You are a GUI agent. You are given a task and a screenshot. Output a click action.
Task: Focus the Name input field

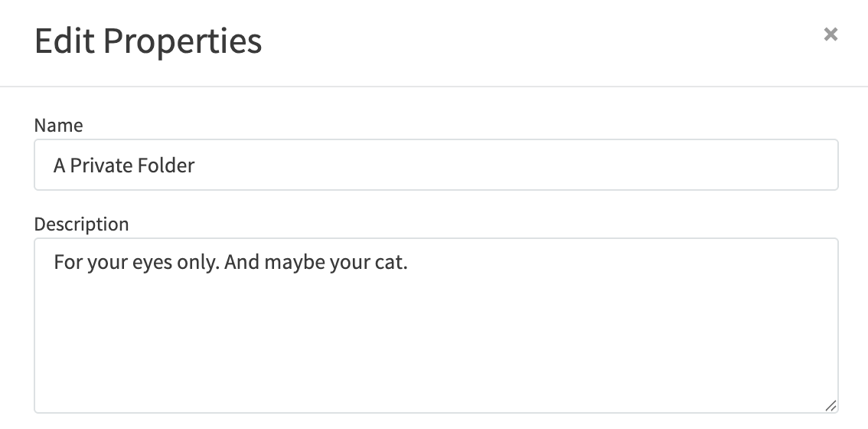pos(436,165)
